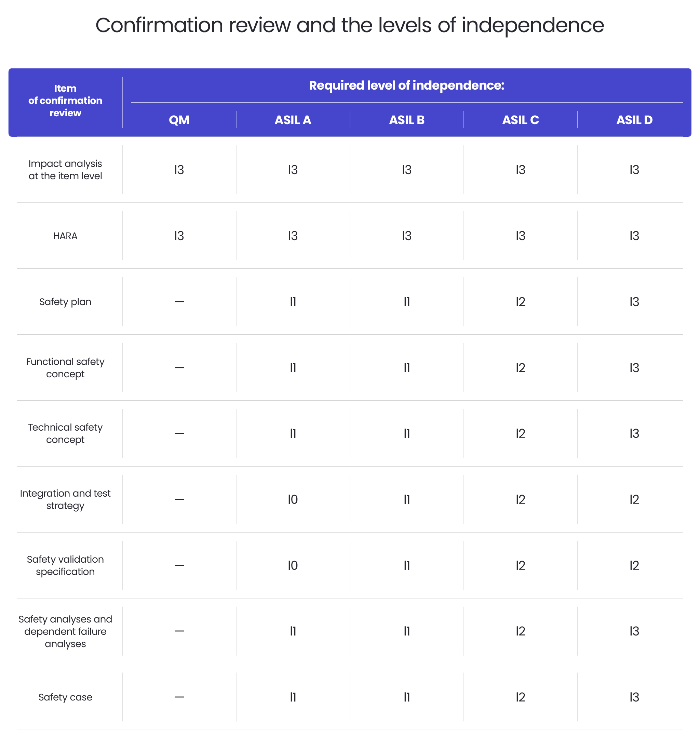The height and width of the screenshot is (747, 700).
Task: Click the 'Safety case' row label
Action: coord(65,697)
